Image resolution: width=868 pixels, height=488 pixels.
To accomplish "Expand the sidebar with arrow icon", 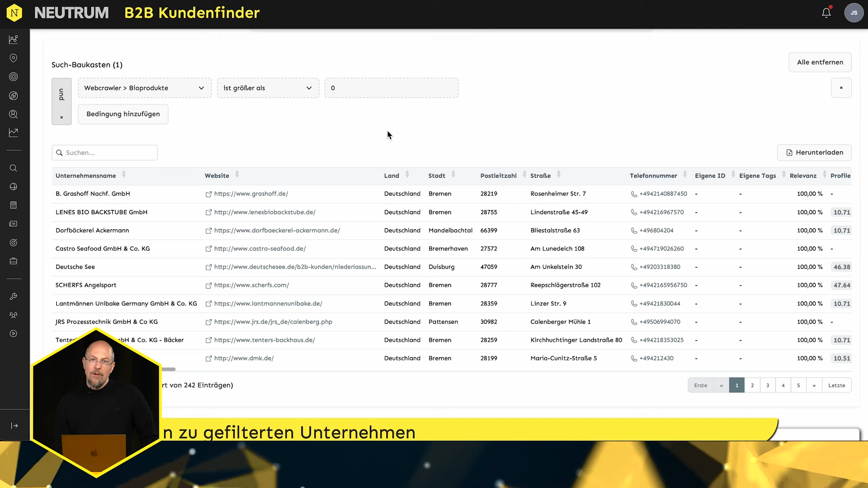I will (x=14, y=426).
